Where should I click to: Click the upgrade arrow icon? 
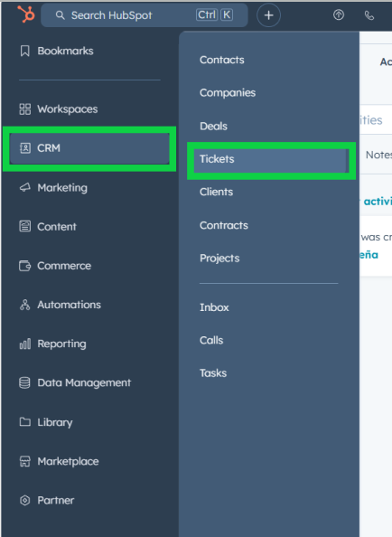(x=339, y=14)
